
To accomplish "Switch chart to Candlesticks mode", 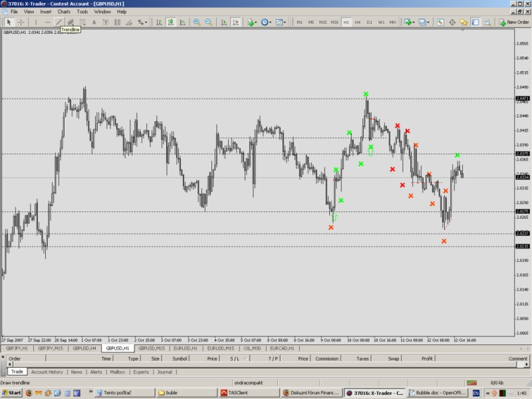I will (x=170, y=22).
